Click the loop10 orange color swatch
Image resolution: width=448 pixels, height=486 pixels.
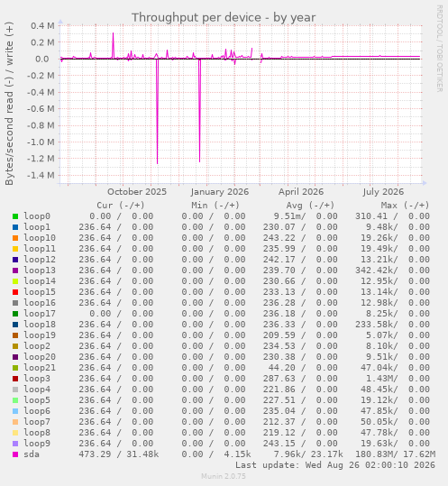click(x=15, y=238)
